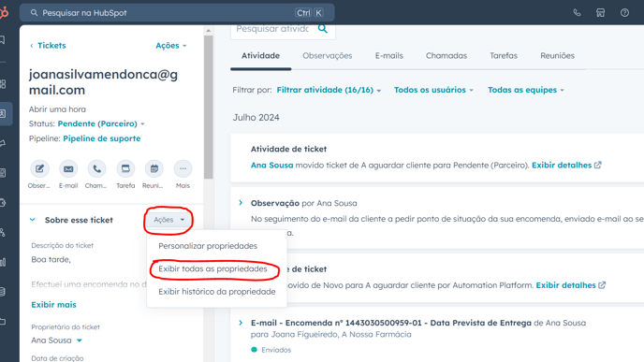644x362 pixels.
Task: Switch to the Tarefas tab
Action: (504, 56)
